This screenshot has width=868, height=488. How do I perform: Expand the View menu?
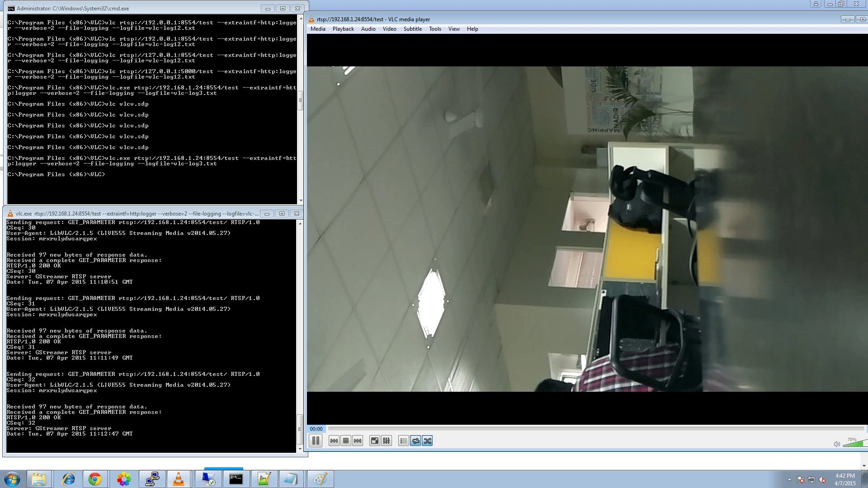(454, 29)
